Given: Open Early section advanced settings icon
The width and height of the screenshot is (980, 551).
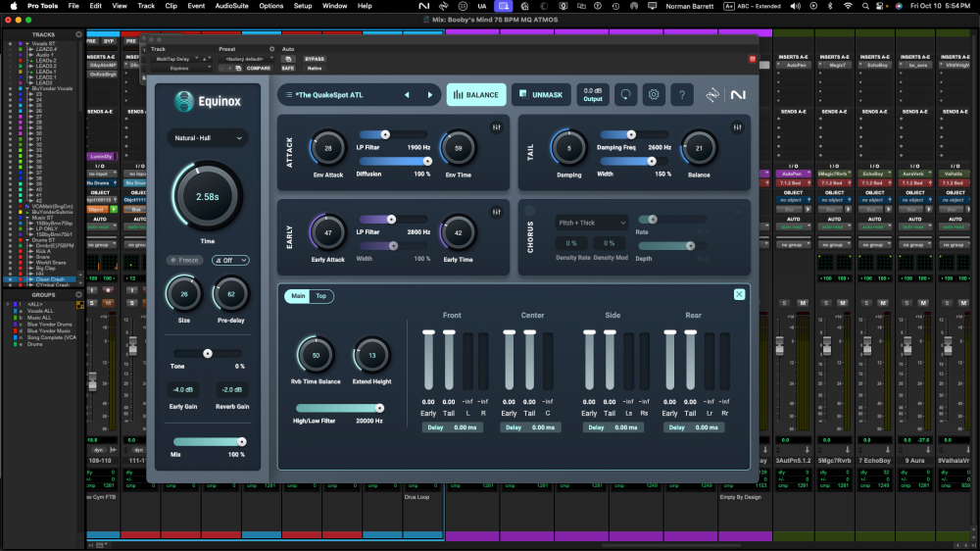Looking at the screenshot, I should pos(496,212).
